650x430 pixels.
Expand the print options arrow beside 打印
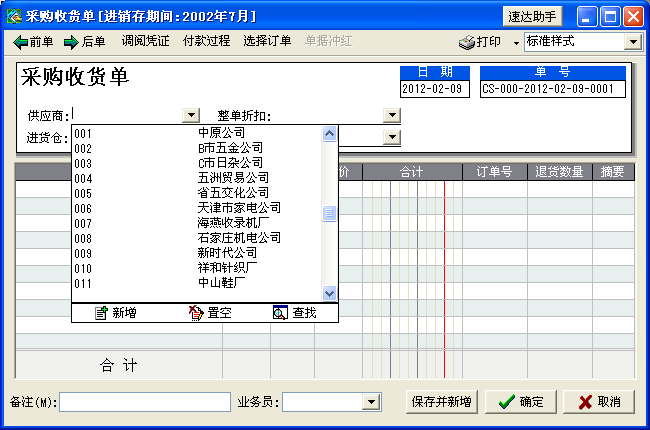pyautogui.click(x=516, y=43)
